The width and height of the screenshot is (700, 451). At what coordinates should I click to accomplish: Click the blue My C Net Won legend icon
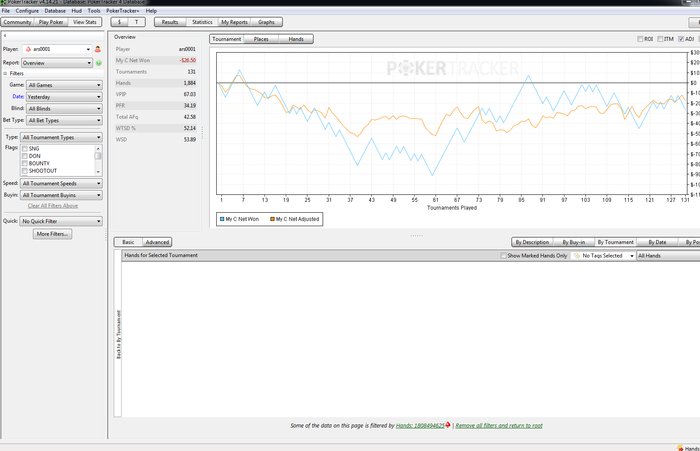(222, 219)
